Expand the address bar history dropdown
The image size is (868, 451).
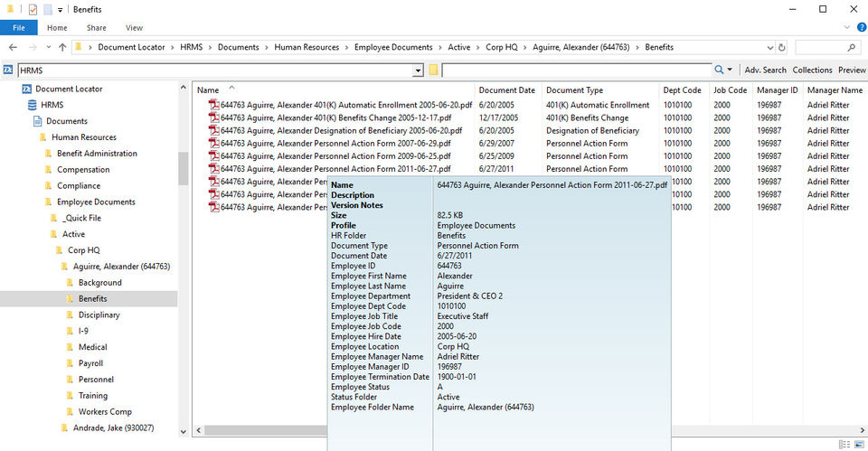click(769, 47)
